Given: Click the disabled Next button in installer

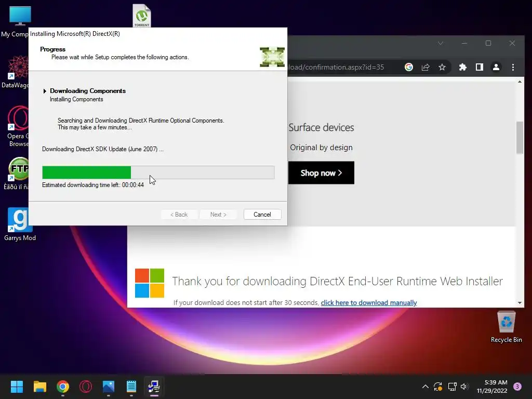Looking at the screenshot, I should coord(218,215).
